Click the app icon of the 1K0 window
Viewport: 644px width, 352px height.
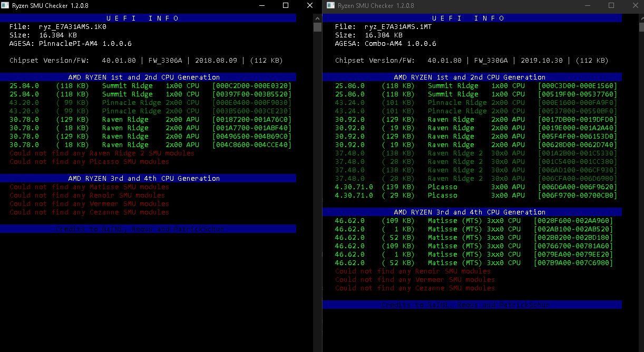pyautogui.click(x=5, y=5)
